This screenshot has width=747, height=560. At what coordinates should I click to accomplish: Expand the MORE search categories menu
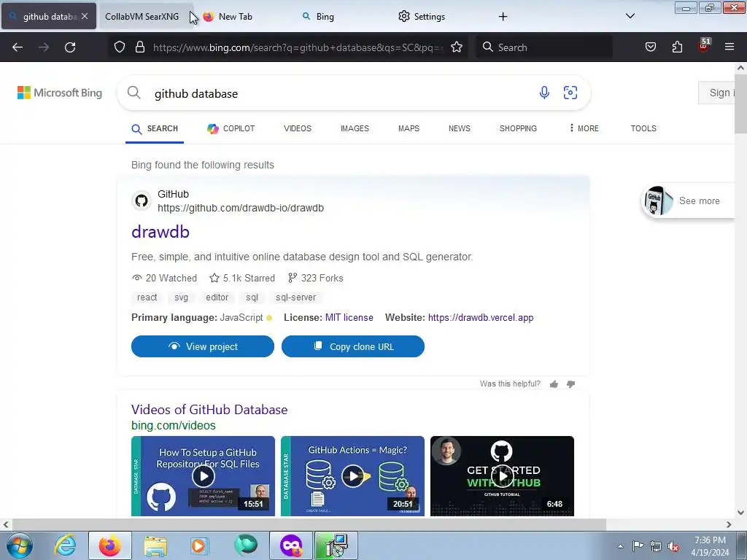pyautogui.click(x=584, y=128)
